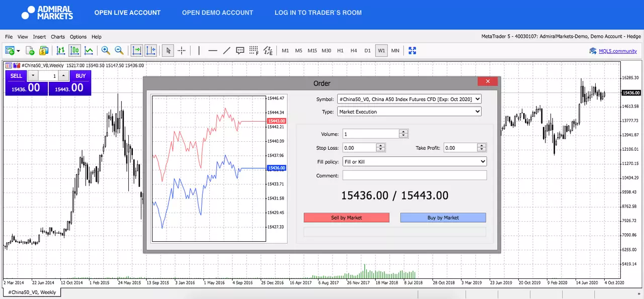
Task: Open the Insert menu
Action: click(x=39, y=37)
